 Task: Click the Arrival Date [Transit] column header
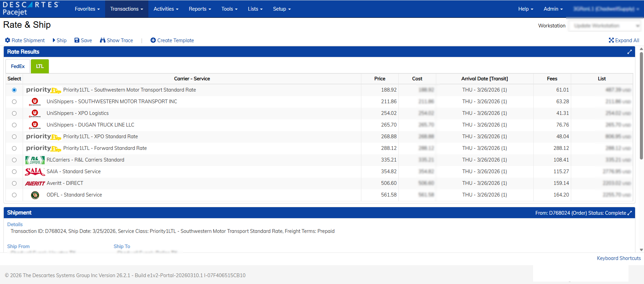[x=485, y=79]
